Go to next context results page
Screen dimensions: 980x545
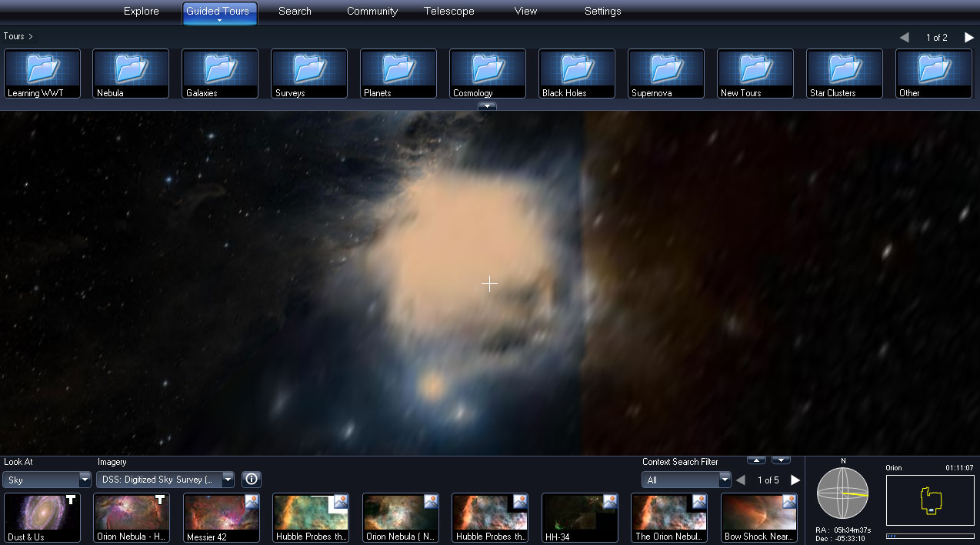tap(795, 480)
